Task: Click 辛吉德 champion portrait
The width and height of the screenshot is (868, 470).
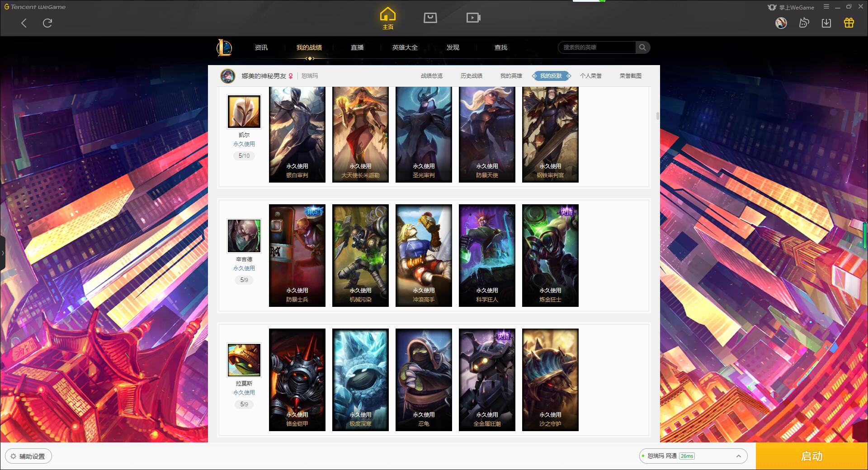Action: [x=244, y=236]
